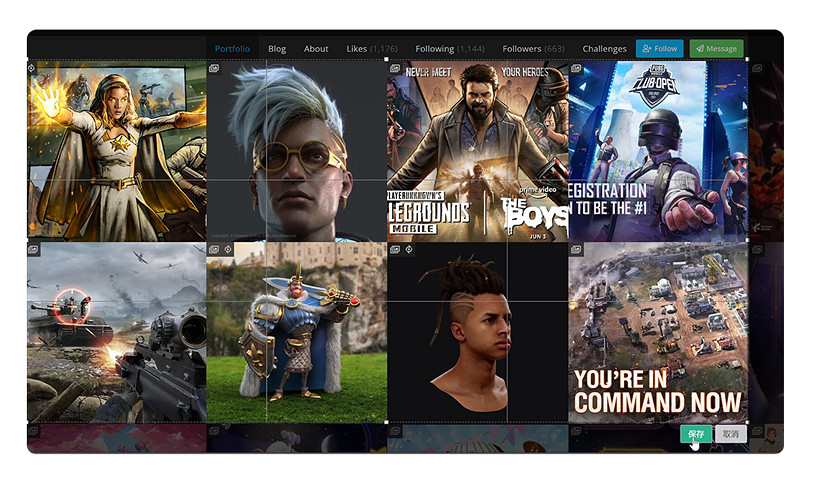Click the gallery icon on the tank battle artwork
Viewport: 814px width, 488px height.
point(33,249)
